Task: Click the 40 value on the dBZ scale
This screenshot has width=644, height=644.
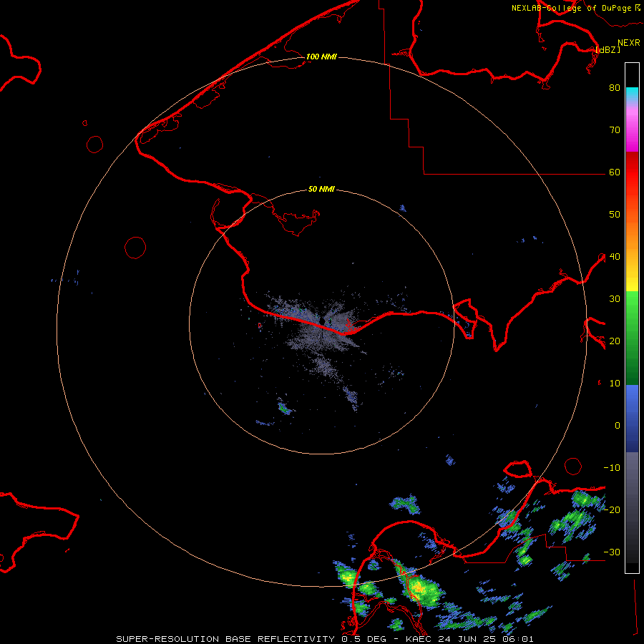Action: (x=615, y=257)
